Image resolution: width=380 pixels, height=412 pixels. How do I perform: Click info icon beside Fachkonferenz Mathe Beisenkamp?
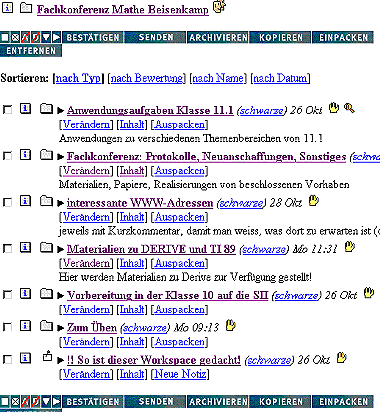(x=7, y=7)
